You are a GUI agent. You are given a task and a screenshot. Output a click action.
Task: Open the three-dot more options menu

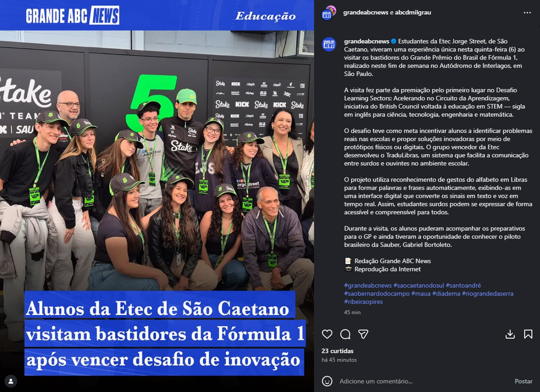pos(527,13)
